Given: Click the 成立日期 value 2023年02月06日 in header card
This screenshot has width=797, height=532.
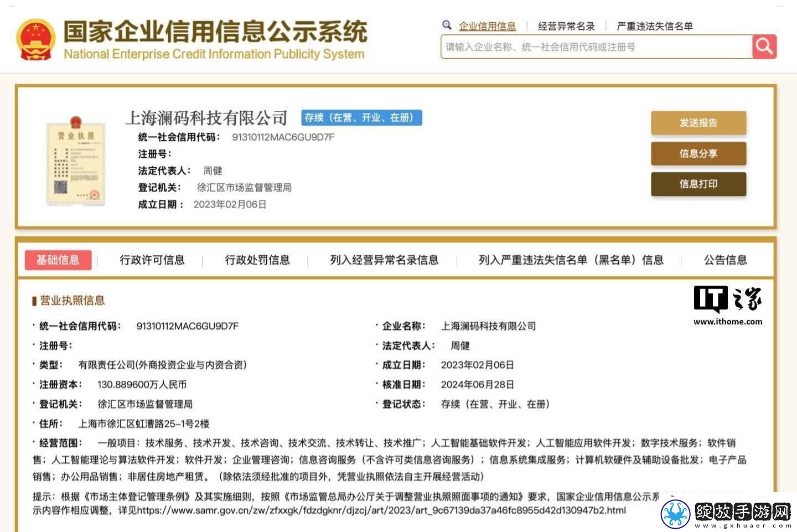Looking at the screenshot, I should coord(230,204).
